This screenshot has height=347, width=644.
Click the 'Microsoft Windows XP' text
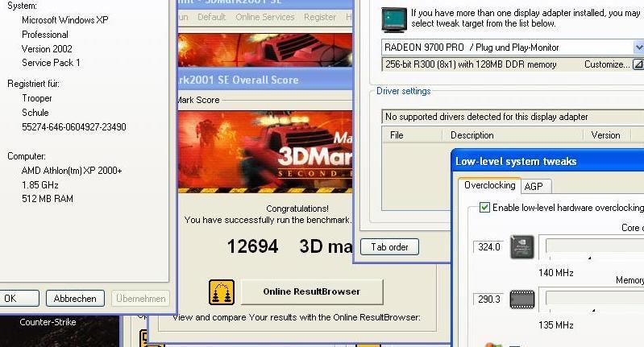coord(65,20)
